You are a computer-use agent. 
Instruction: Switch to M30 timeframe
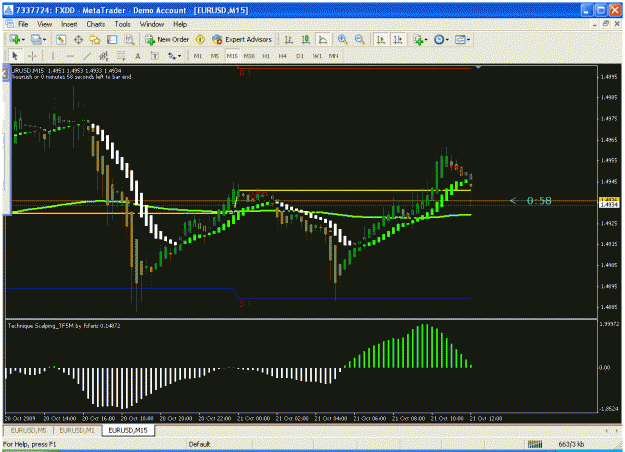249,56
